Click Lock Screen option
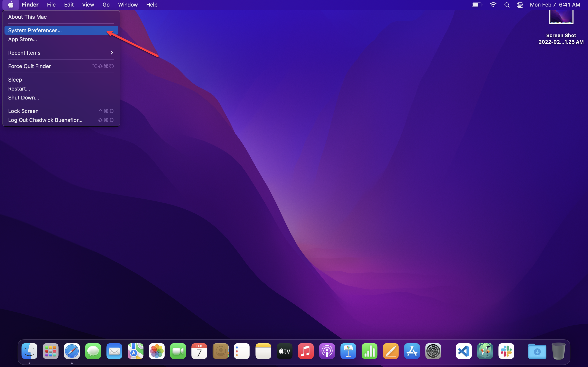Screen dimensions: 588x367 (23, 111)
